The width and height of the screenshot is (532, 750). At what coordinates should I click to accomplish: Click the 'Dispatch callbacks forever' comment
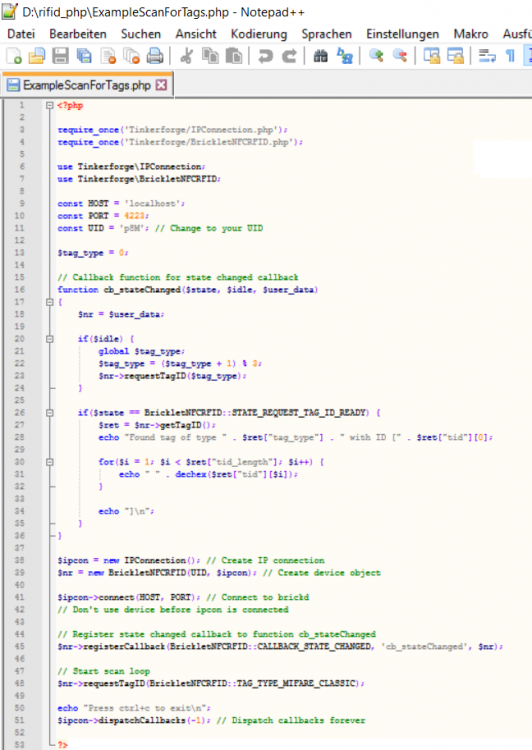[291, 720]
